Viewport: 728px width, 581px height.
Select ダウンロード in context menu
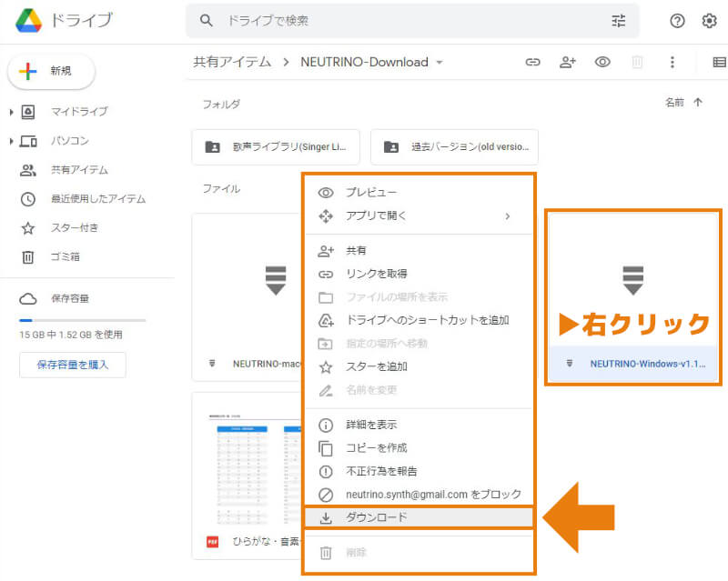[x=419, y=517]
